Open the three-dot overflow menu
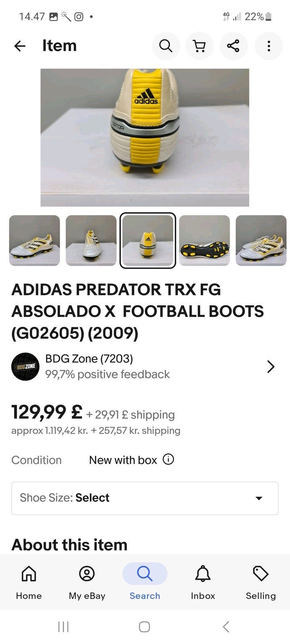Image resolution: width=290 pixels, height=644 pixels. tap(269, 46)
